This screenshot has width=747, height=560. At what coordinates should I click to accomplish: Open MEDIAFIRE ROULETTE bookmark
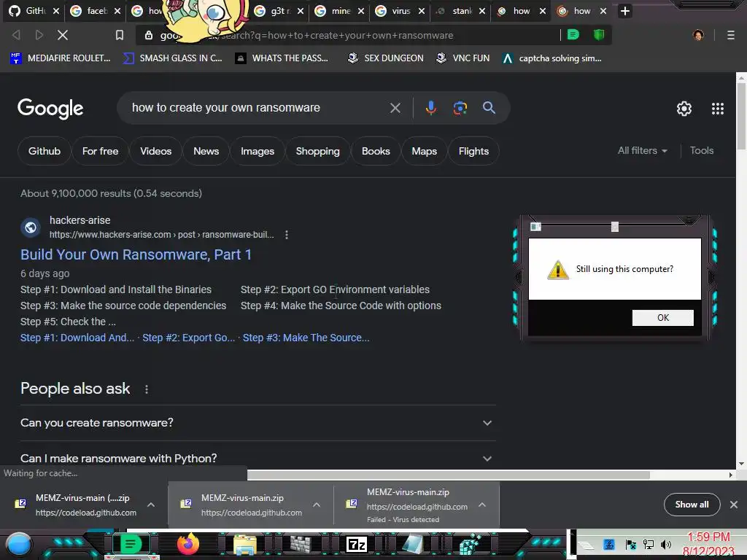tap(61, 58)
